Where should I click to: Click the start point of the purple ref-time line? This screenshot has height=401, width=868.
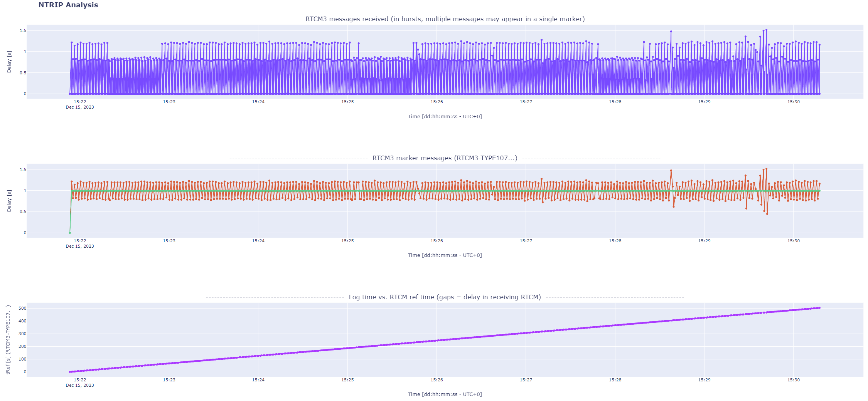tap(70, 372)
